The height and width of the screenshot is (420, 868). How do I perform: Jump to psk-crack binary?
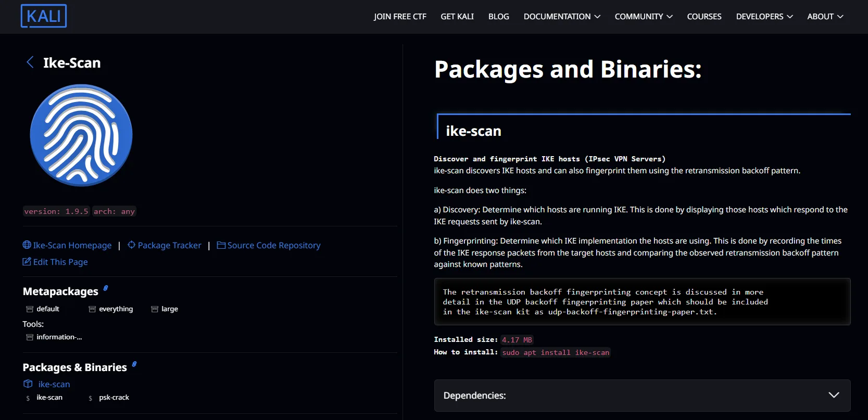point(114,397)
